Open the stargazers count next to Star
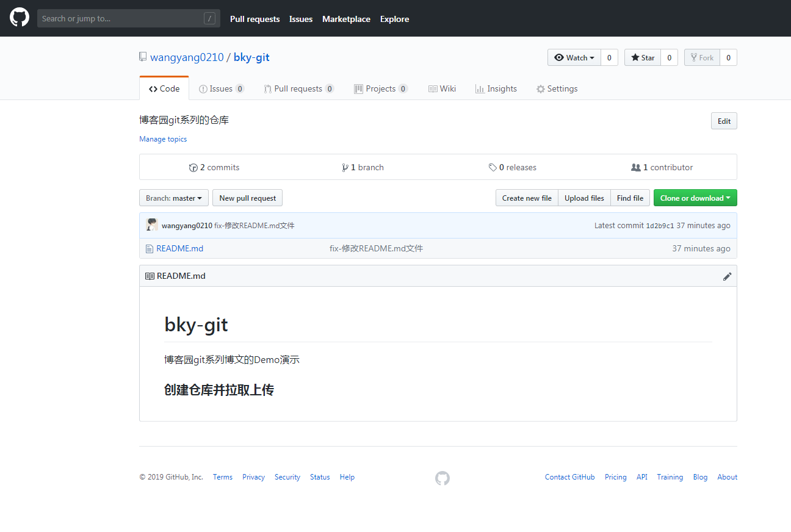Viewport: 791px width, 532px height. (669, 57)
